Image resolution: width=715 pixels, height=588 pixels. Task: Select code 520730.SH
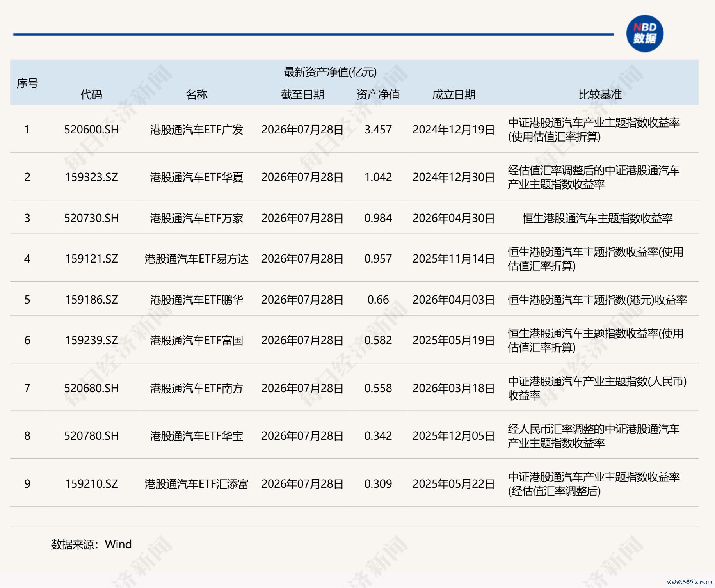[x=91, y=218]
